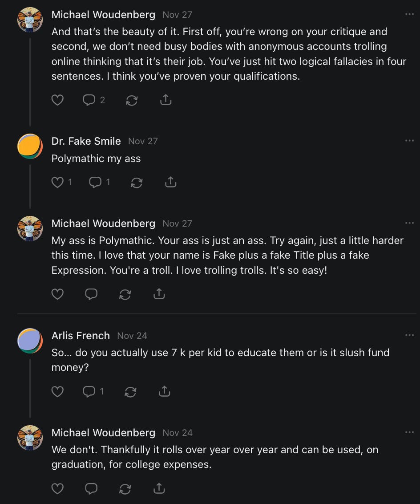Viewport: 420px width, 504px height.
Task: Click Dr. Fake Smile's orange avatar
Action: [x=30, y=146]
